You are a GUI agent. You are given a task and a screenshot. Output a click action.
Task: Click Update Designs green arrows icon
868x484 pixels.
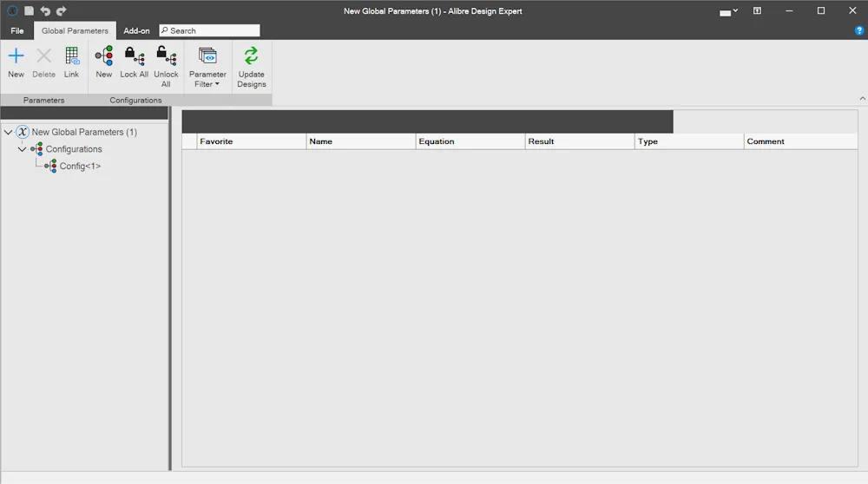pos(252,56)
